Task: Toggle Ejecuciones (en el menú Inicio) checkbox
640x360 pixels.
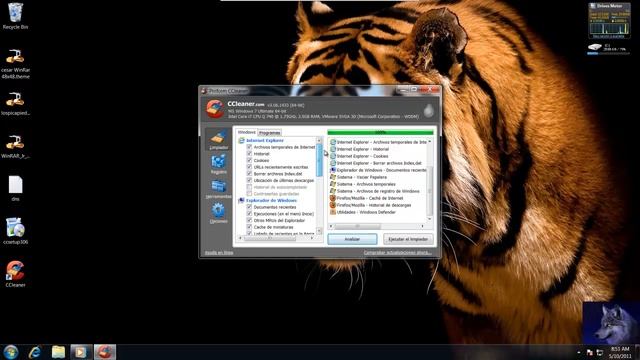Action: pyautogui.click(x=249, y=213)
